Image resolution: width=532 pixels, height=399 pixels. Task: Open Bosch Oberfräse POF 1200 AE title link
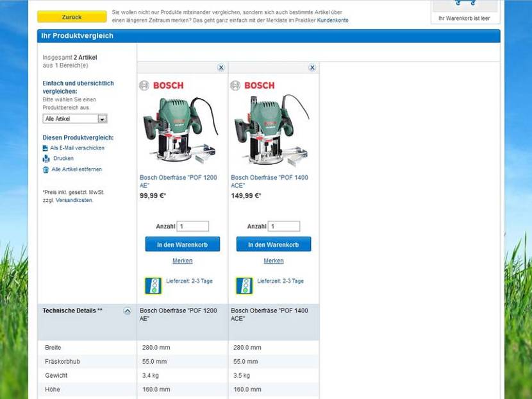[178, 182]
